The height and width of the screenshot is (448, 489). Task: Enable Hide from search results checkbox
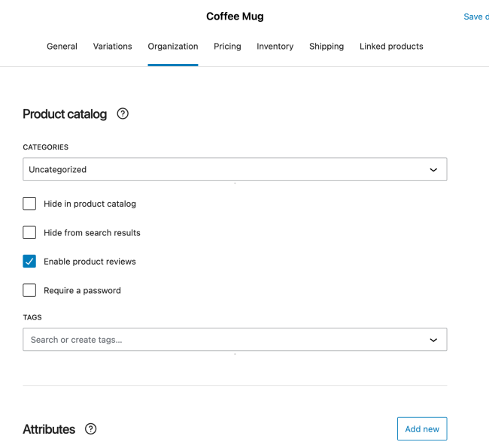[x=29, y=232]
